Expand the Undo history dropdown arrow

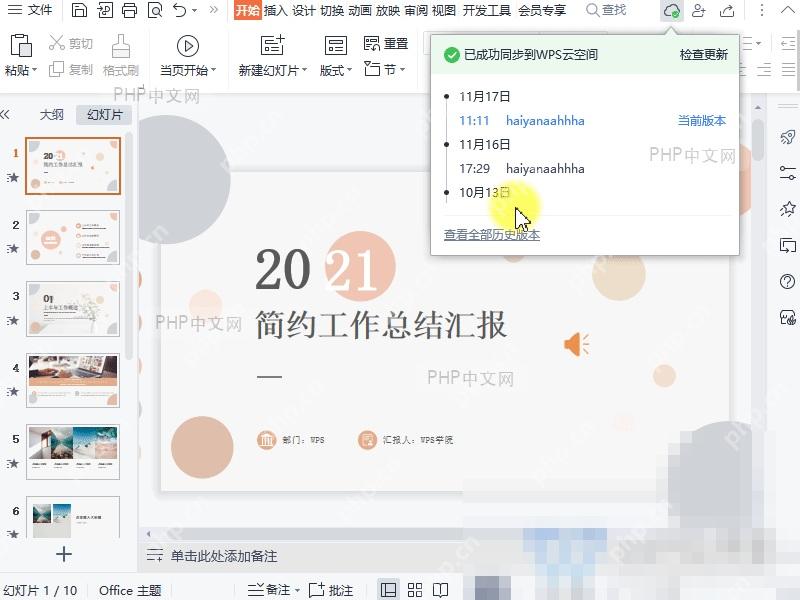point(194,10)
